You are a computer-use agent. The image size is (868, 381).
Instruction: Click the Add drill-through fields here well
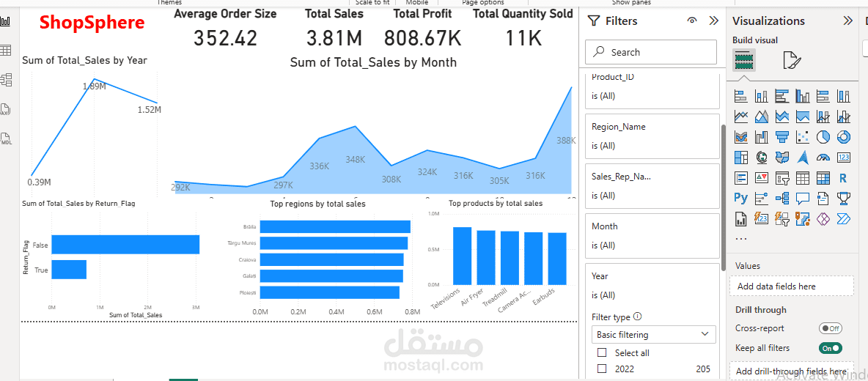coord(792,371)
